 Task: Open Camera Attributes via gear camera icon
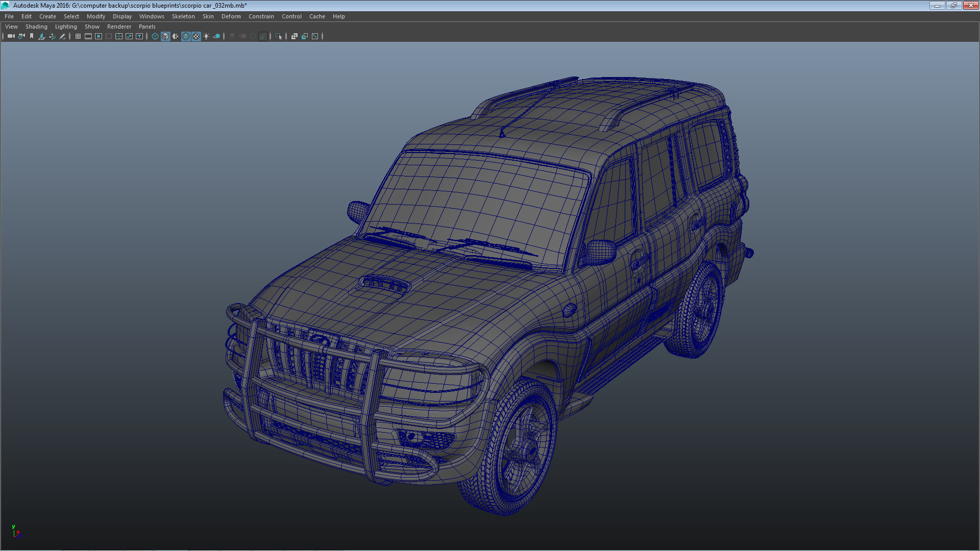pyautogui.click(x=21, y=36)
